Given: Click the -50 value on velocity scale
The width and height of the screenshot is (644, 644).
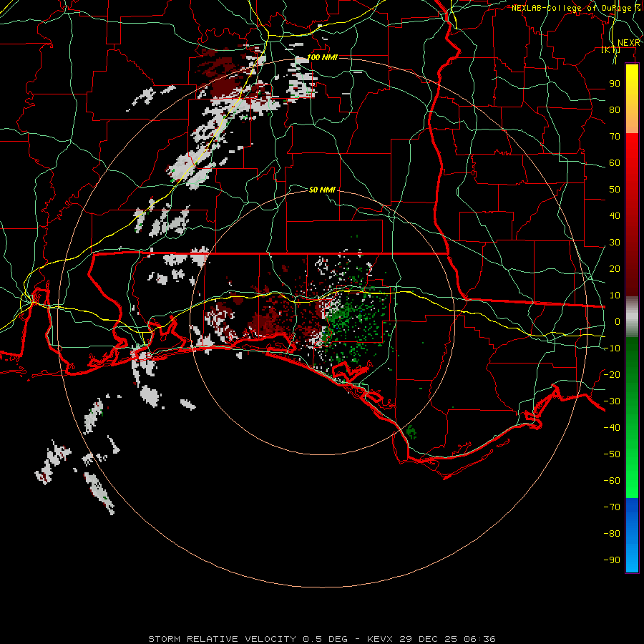Looking at the screenshot, I should click(612, 454).
